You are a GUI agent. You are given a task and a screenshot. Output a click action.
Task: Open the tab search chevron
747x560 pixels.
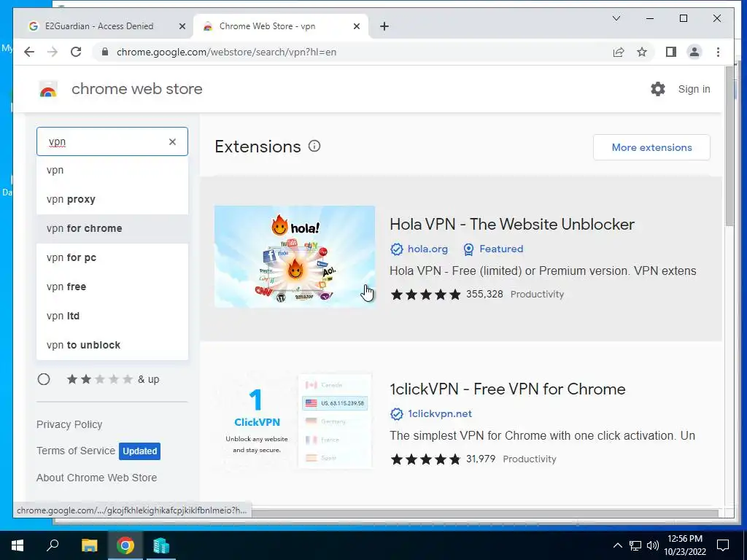pyautogui.click(x=616, y=18)
